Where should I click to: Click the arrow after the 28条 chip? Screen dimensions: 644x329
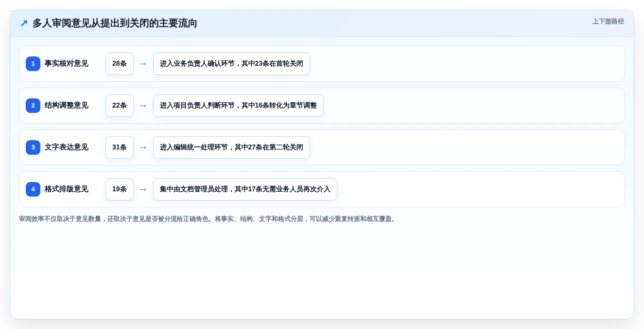143,64
